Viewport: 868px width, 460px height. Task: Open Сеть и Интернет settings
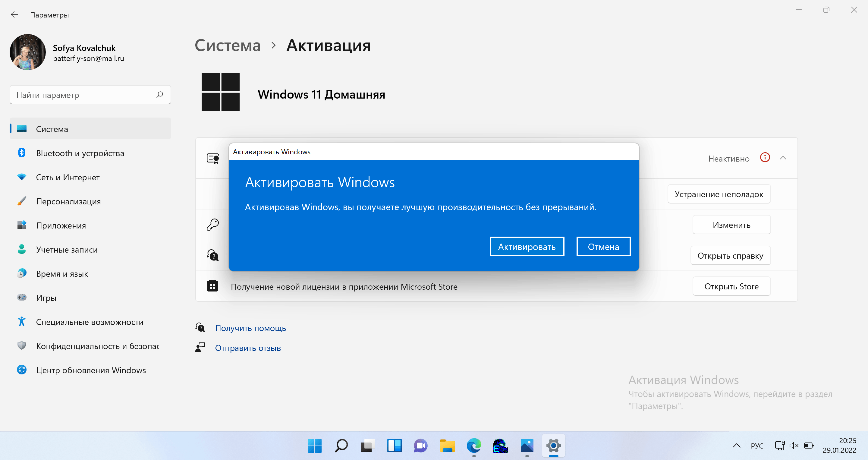click(90, 177)
